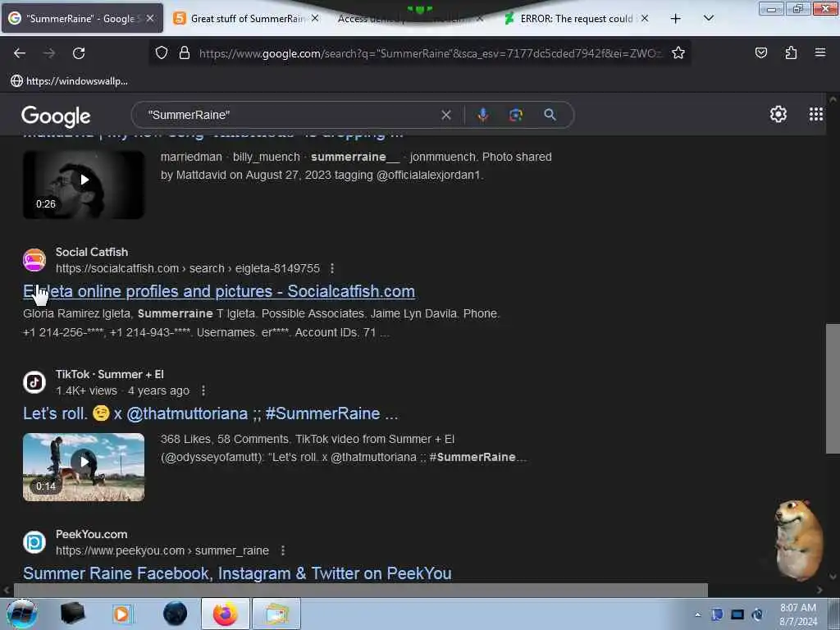This screenshot has height=630, width=840.
Task: Open Firefox from the taskbar
Action: click(x=226, y=614)
